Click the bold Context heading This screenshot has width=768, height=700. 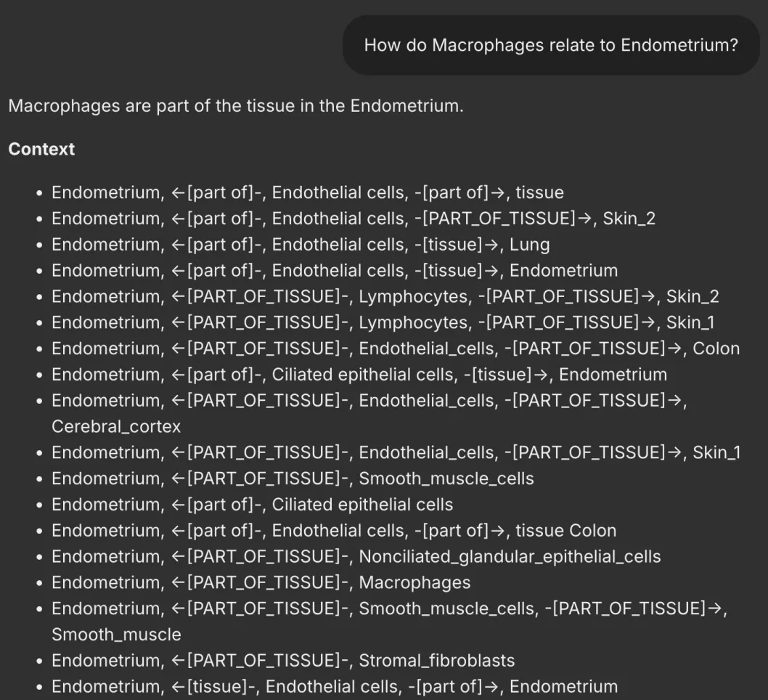pos(41,149)
